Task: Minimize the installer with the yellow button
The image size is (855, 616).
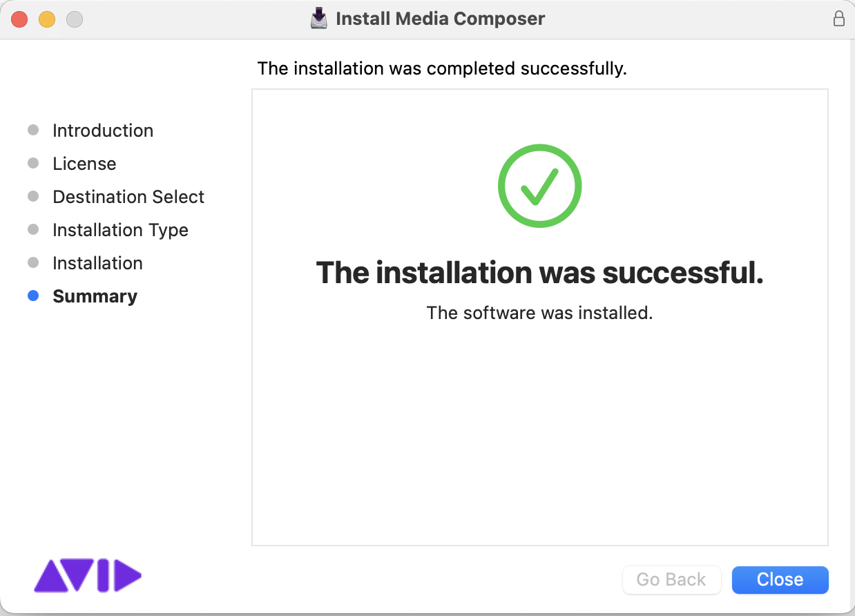Action: click(x=47, y=19)
